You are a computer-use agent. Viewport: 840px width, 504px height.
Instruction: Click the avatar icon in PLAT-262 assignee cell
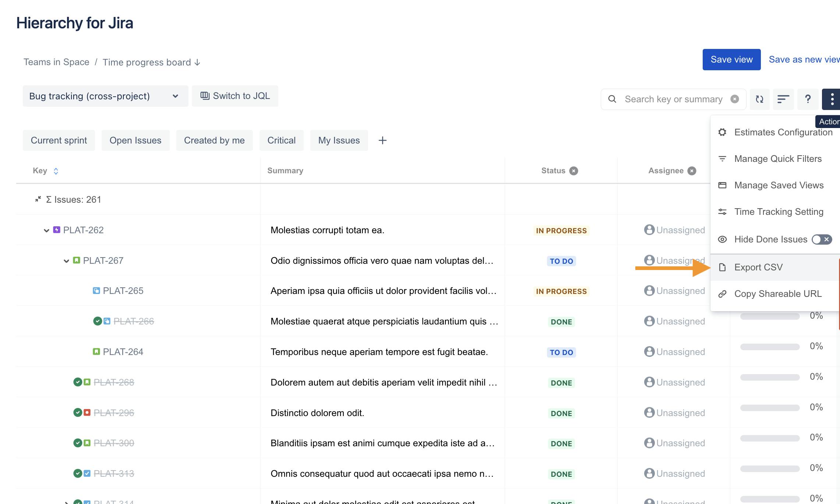click(x=649, y=230)
